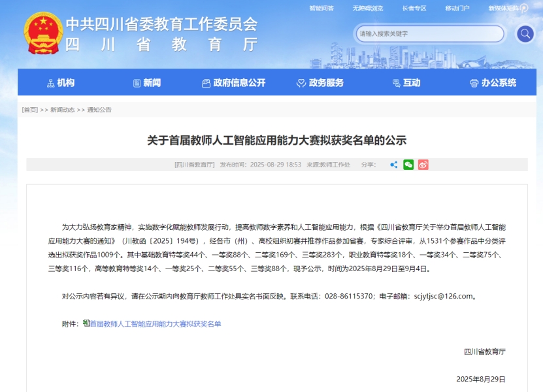Share the article via WeChat icon

pyautogui.click(x=408, y=165)
